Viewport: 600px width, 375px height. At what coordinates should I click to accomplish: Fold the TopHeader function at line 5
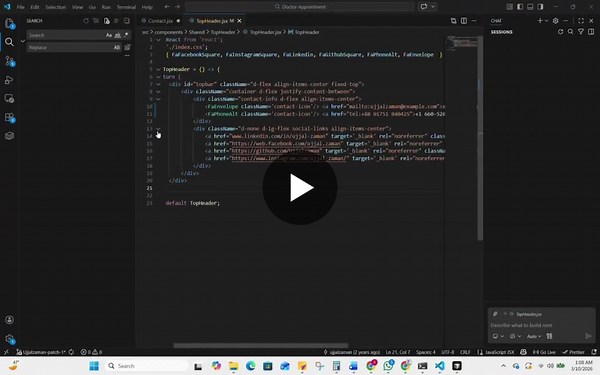click(158, 69)
